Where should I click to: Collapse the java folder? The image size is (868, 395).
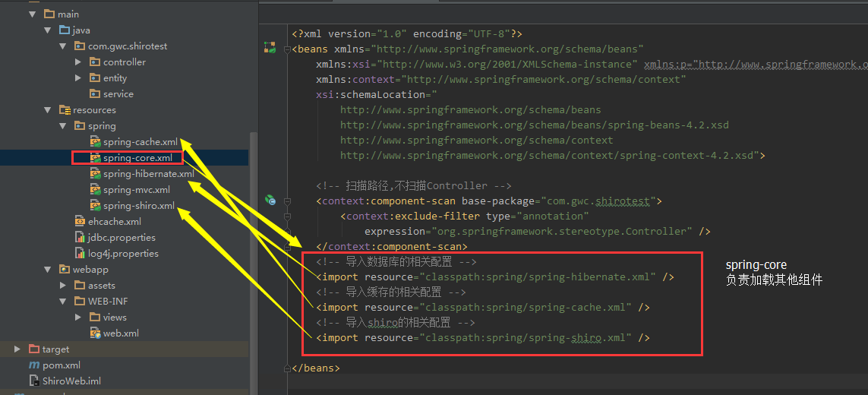click(x=48, y=30)
